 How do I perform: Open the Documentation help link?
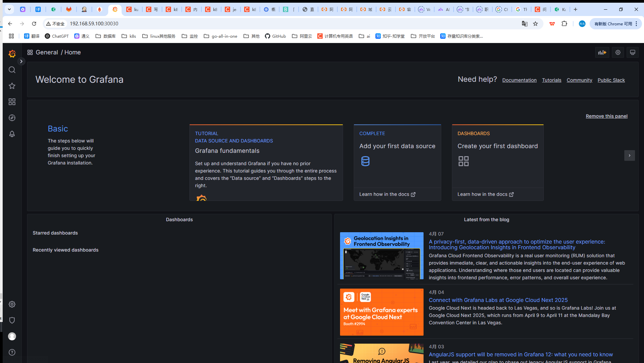[x=519, y=80]
